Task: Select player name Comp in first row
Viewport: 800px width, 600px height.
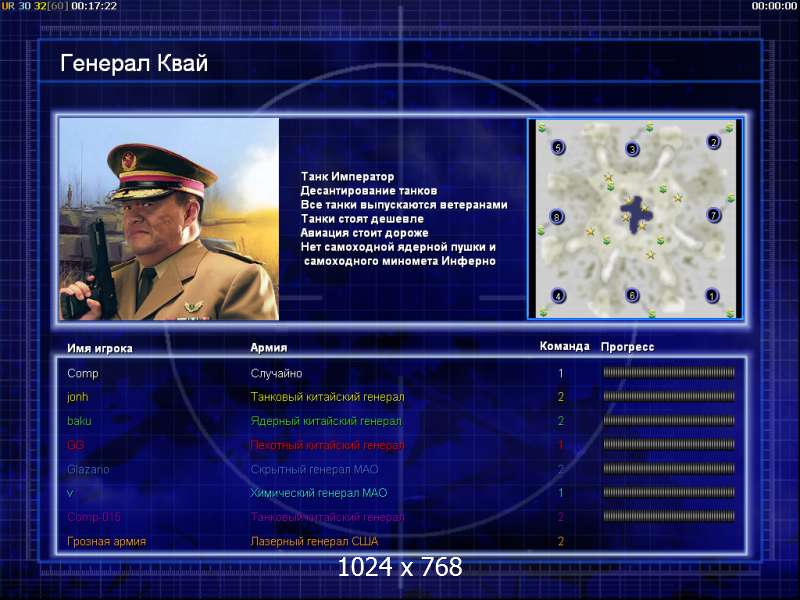Action: tap(83, 373)
